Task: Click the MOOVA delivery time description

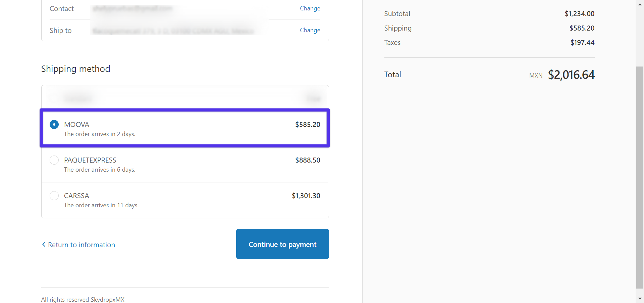Action: 100,134
